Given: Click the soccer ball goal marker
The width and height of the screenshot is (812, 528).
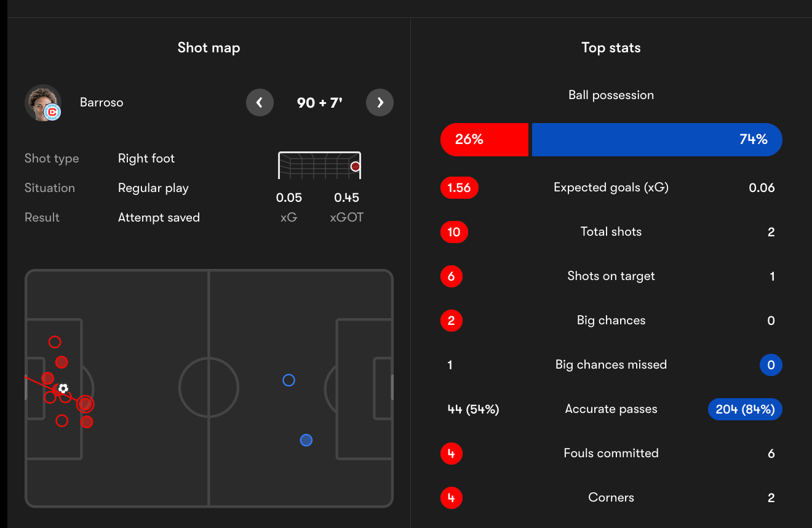Looking at the screenshot, I should pyautogui.click(x=63, y=388).
